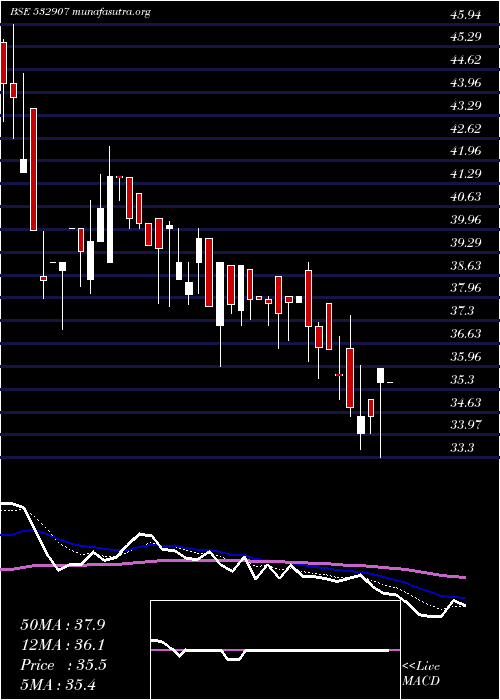Select the 33.97 price axis label
This screenshot has width=500, height=700.
click(466, 425)
